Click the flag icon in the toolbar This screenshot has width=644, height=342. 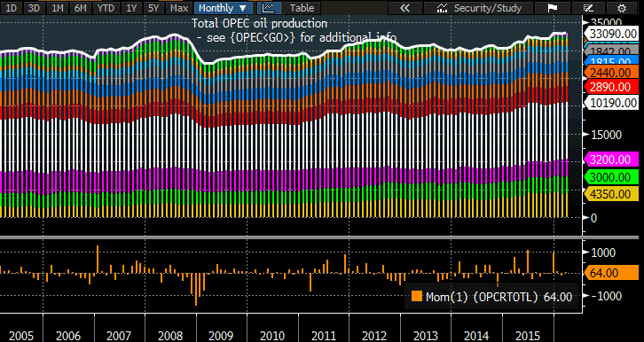tap(553, 7)
